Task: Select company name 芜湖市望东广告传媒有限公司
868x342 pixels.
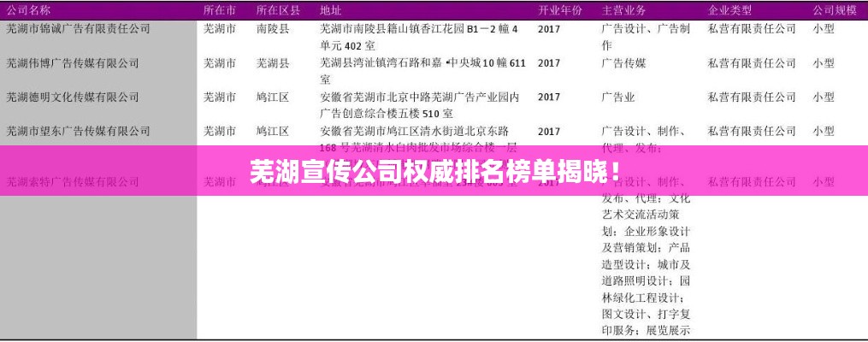Action: [78, 131]
